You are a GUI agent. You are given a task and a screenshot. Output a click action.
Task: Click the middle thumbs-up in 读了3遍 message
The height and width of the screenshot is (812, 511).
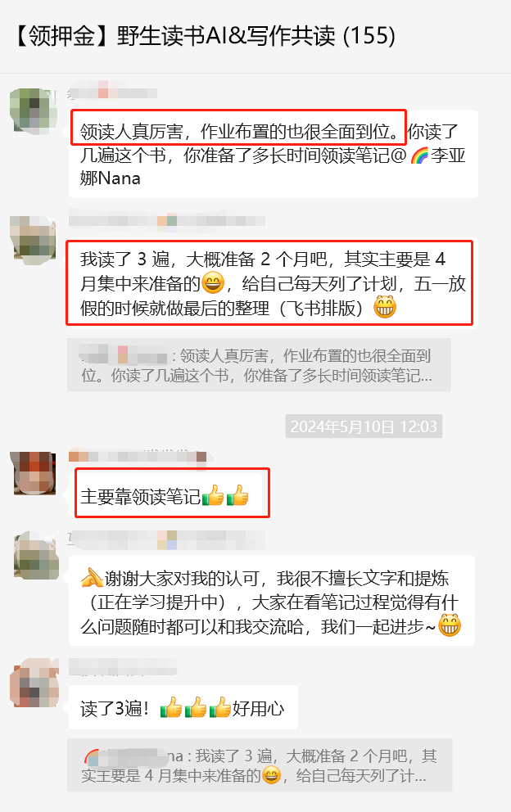[196, 707]
